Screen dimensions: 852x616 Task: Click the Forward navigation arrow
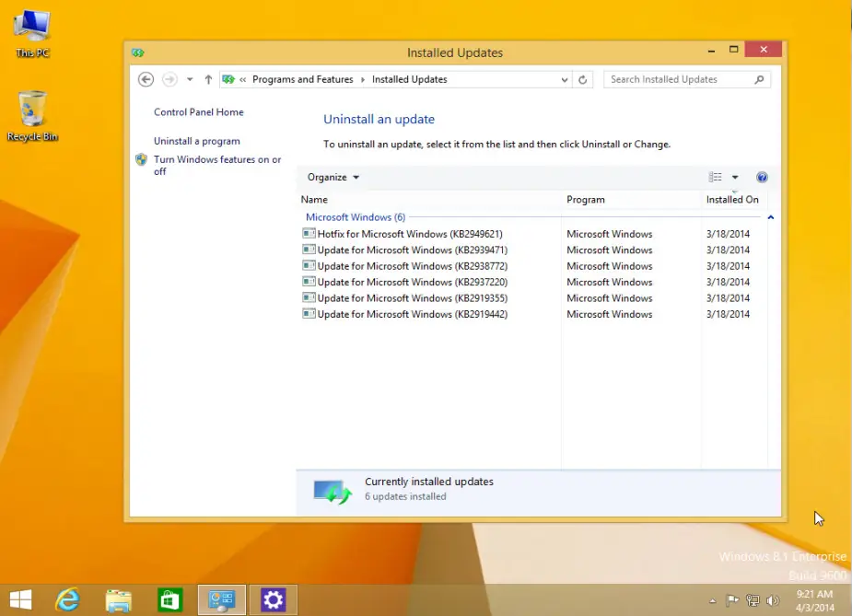click(169, 79)
